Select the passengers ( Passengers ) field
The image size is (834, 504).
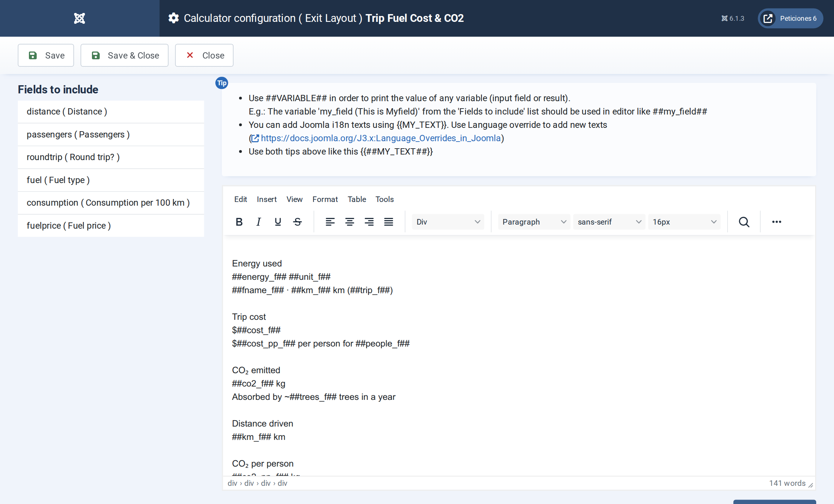click(x=111, y=135)
